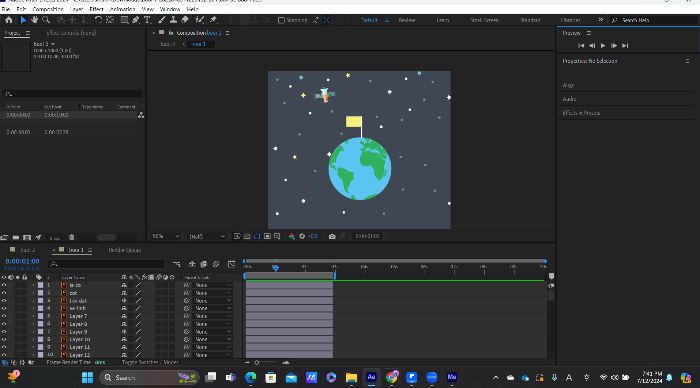Open the Effect menu
The width and height of the screenshot is (700, 388).
point(96,9)
